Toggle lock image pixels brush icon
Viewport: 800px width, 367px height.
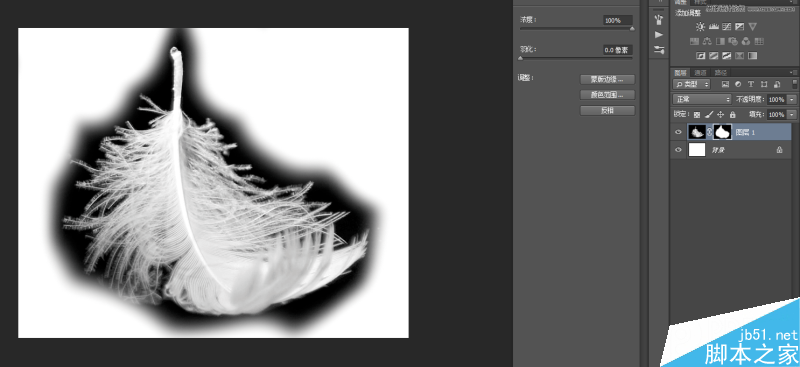pyautogui.click(x=709, y=114)
